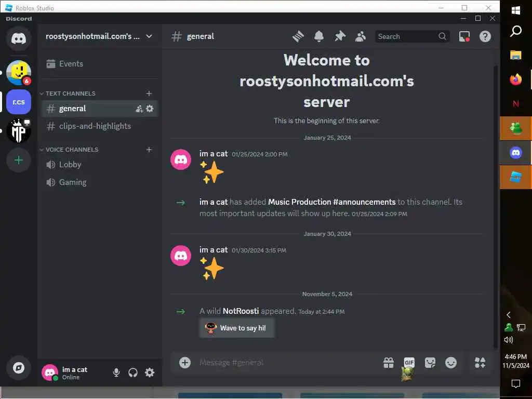This screenshot has width=532, height=399.
Task: Open the MP Music Production server
Action: [x=18, y=130]
